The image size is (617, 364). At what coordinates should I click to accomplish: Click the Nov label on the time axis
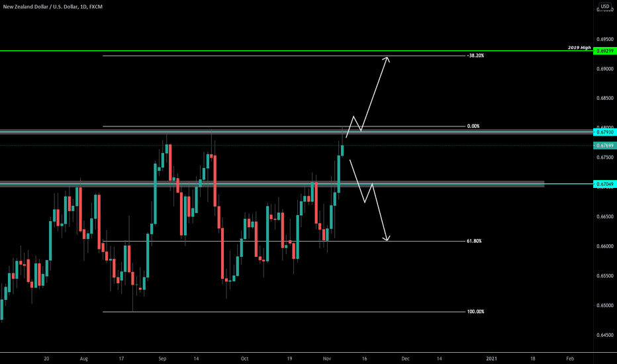[326, 359]
